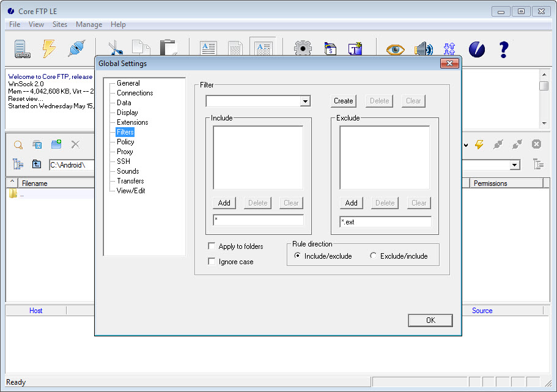The width and height of the screenshot is (557, 392).
Task: Click the Filename column header
Action: tap(56, 183)
